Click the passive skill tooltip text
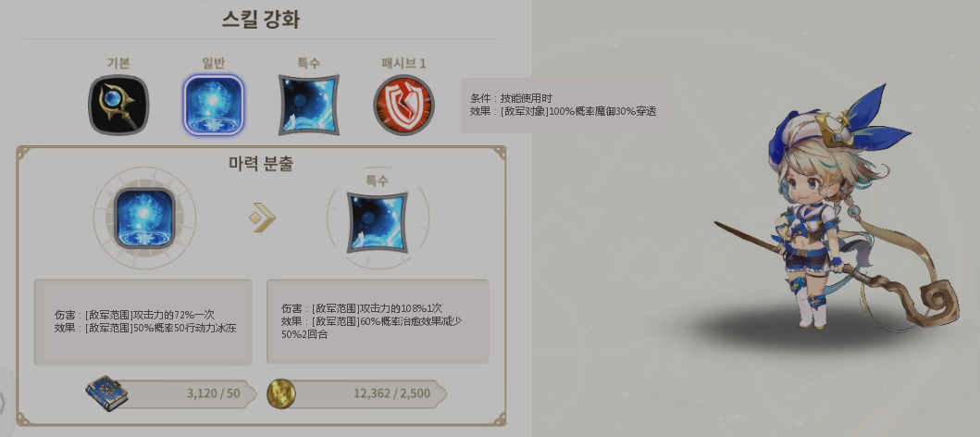 [563, 105]
